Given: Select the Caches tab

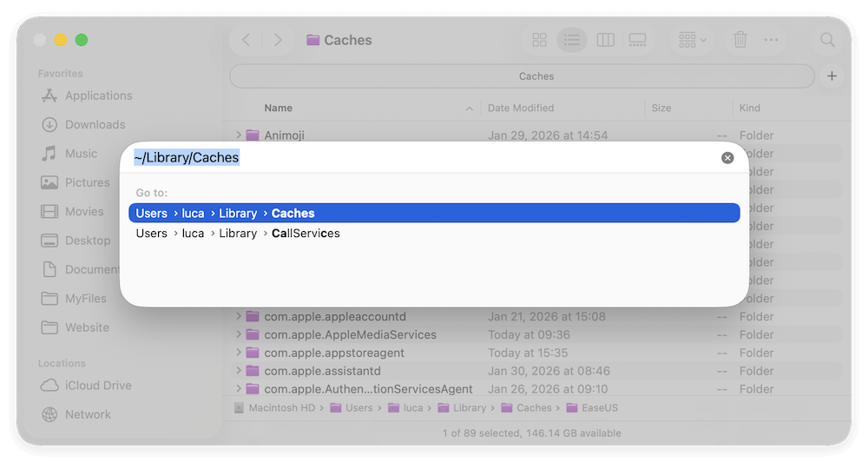Looking at the screenshot, I should point(522,76).
